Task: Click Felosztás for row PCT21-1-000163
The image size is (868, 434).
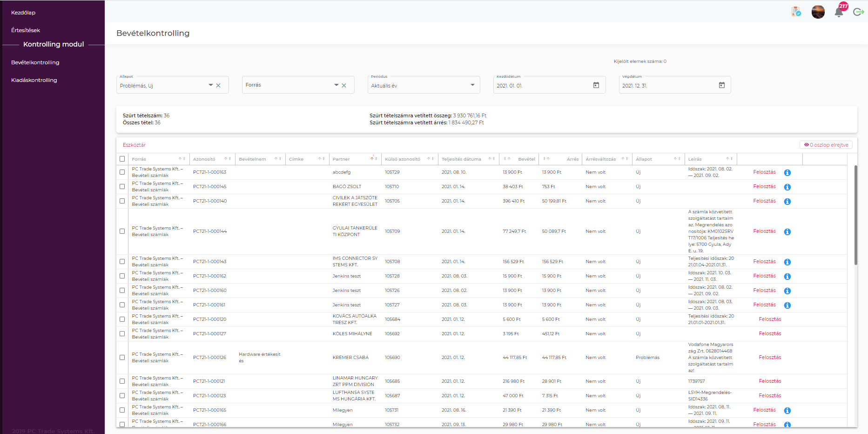Action: point(765,172)
